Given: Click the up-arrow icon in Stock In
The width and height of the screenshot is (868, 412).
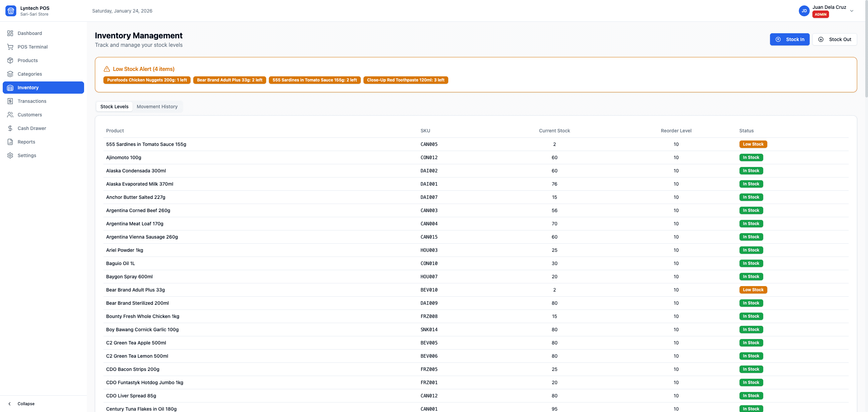Looking at the screenshot, I should click(x=778, y=39).
